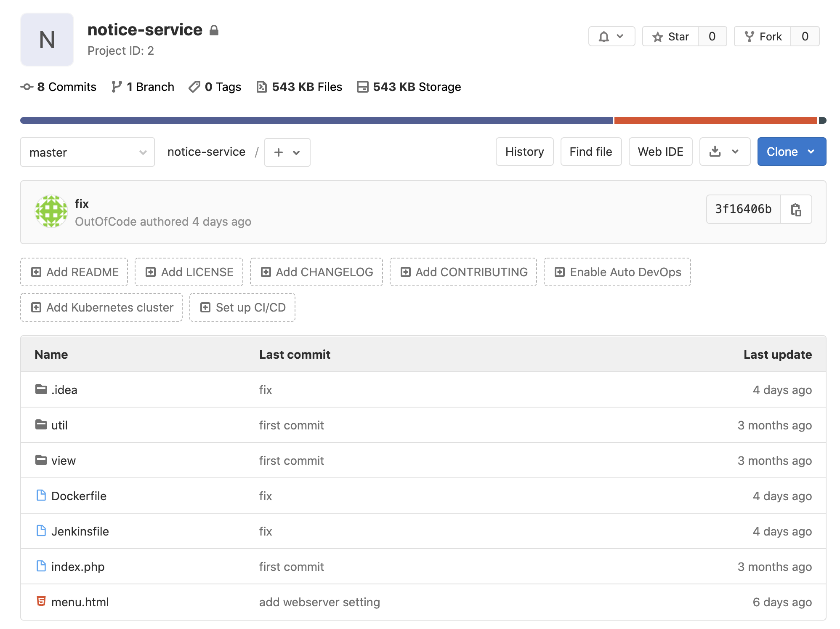Click the History button

tap(524, 152)
